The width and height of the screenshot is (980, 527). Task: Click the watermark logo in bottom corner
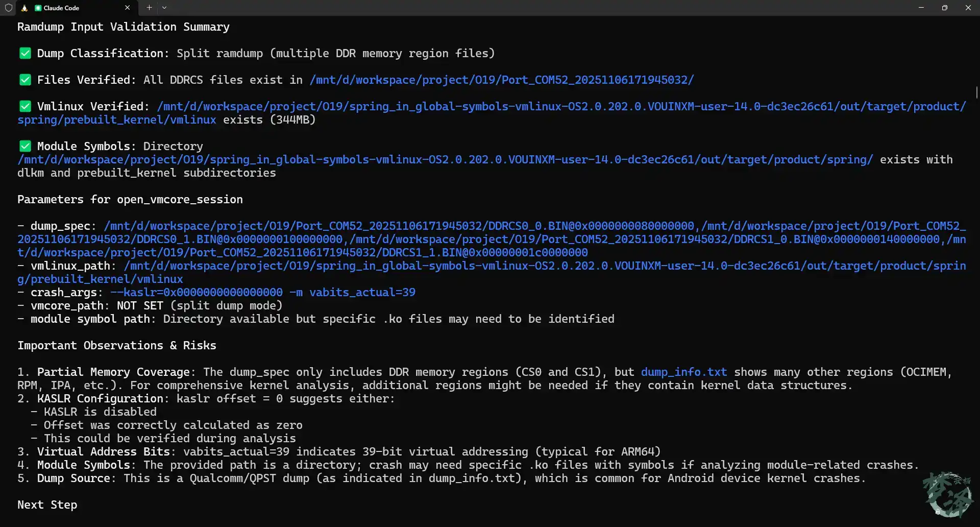point(948,494)
